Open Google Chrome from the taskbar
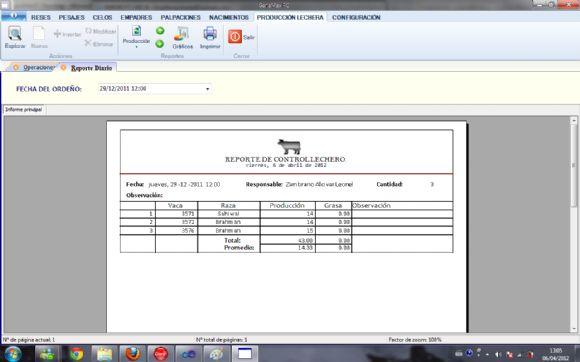580x362 pixels. coord(77,354)
